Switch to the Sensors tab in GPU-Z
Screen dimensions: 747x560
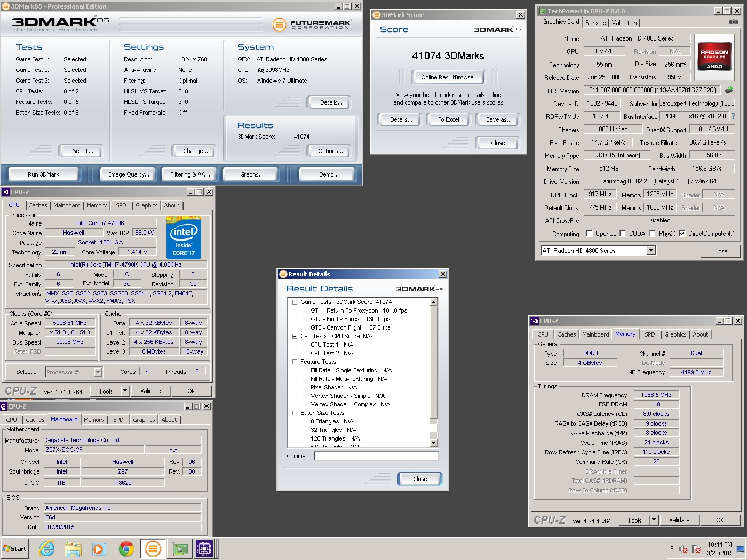[x=595, y=23]
